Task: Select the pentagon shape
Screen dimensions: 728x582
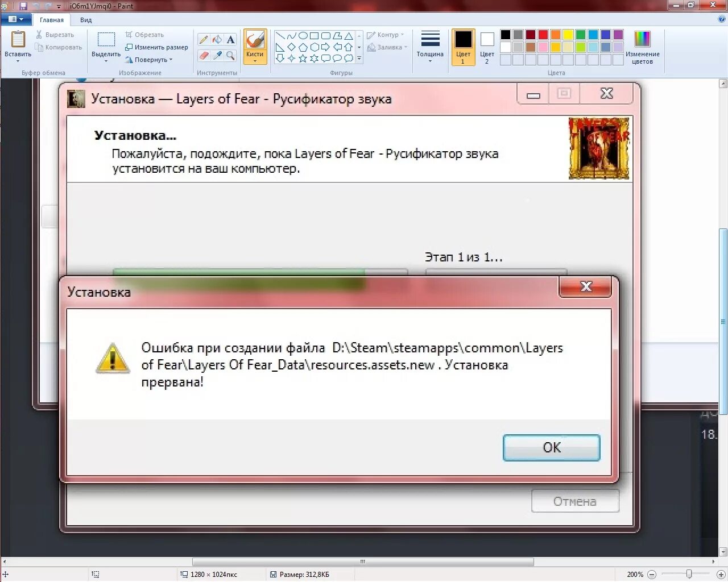Action: 303,47
